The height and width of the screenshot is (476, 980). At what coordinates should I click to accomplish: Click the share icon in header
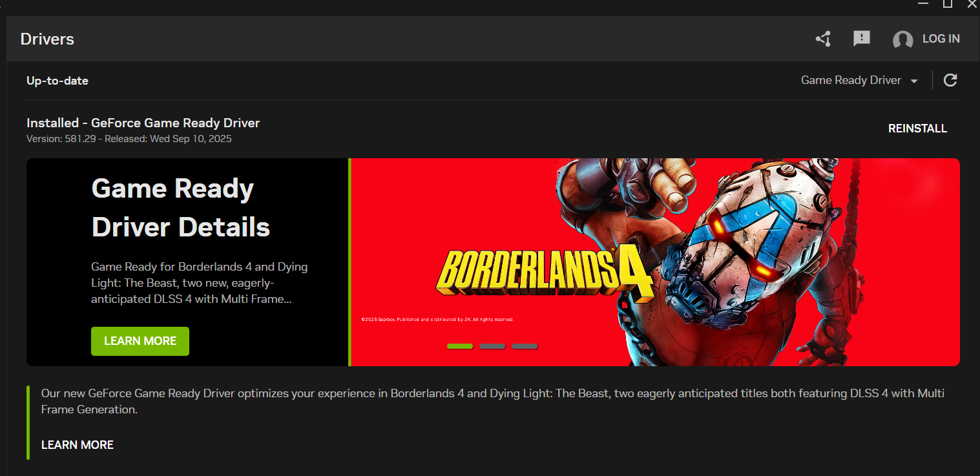point(823,39)
